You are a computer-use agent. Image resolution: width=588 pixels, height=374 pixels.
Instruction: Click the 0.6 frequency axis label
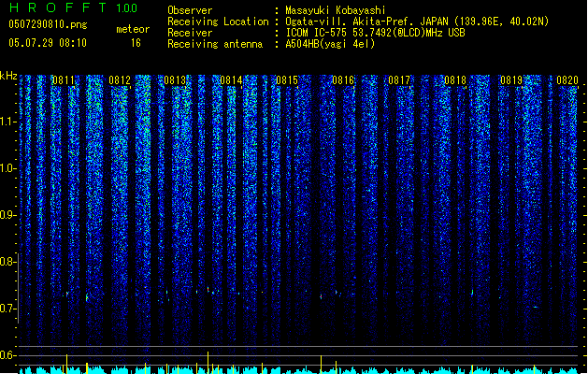7,355
